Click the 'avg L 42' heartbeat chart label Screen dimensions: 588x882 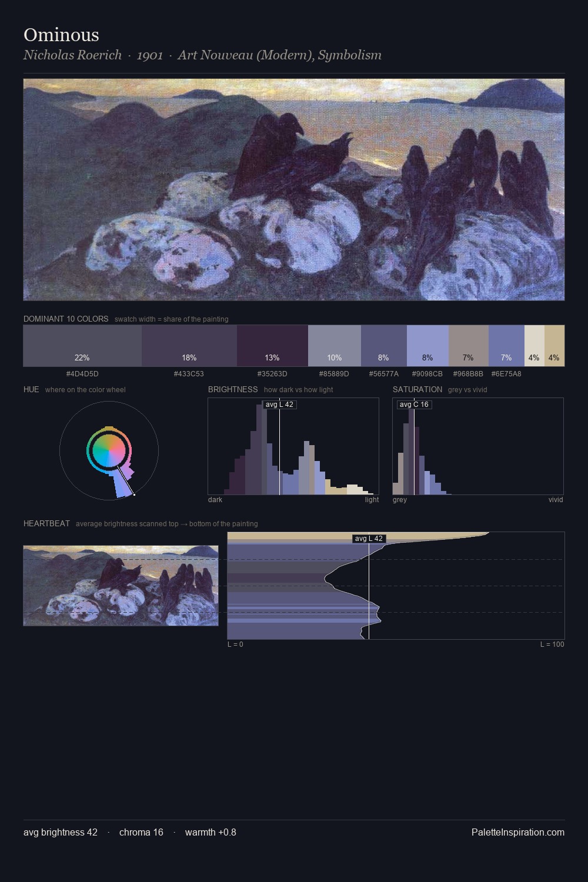[x=369, y=539]
